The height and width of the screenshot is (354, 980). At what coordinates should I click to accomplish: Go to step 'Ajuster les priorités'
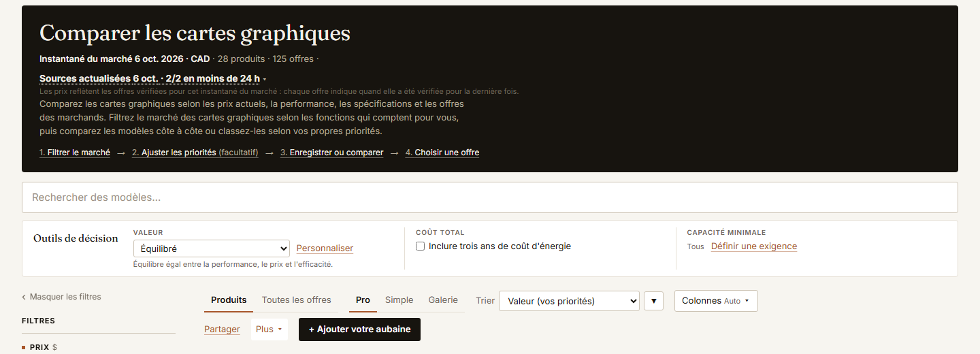[x=195, y=152]
